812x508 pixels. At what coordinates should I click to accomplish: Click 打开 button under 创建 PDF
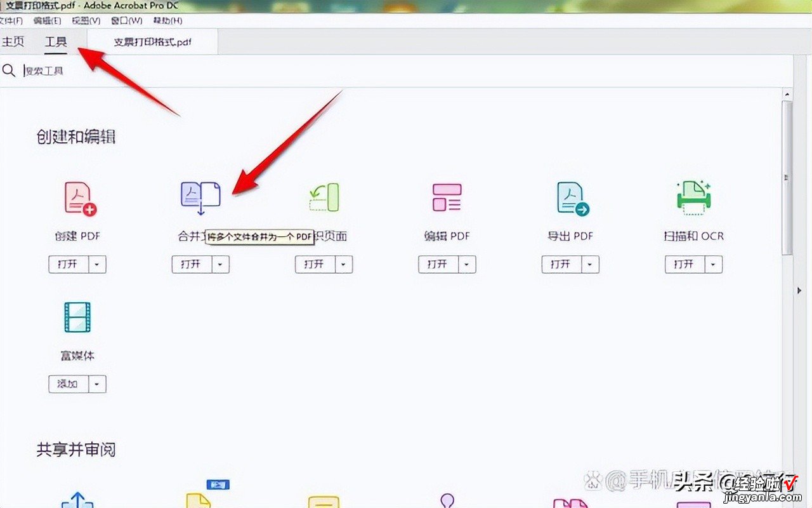[x=69, y=264]
